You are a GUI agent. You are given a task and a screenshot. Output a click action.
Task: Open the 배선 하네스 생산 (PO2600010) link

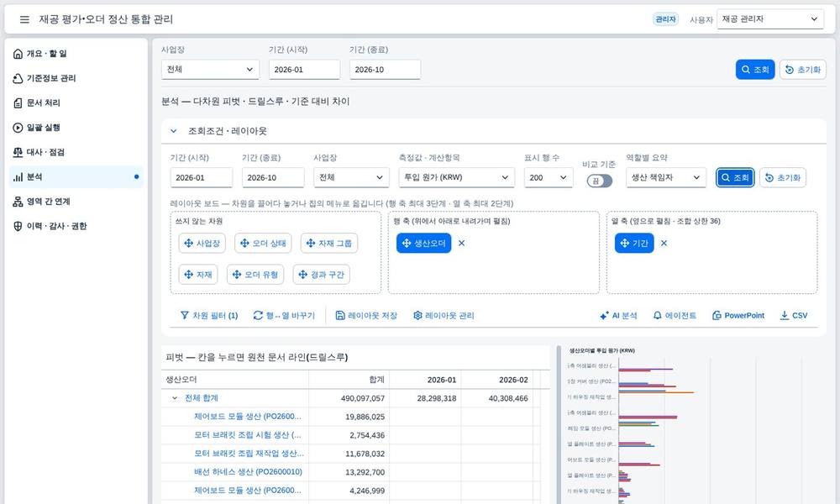point(248,472)
